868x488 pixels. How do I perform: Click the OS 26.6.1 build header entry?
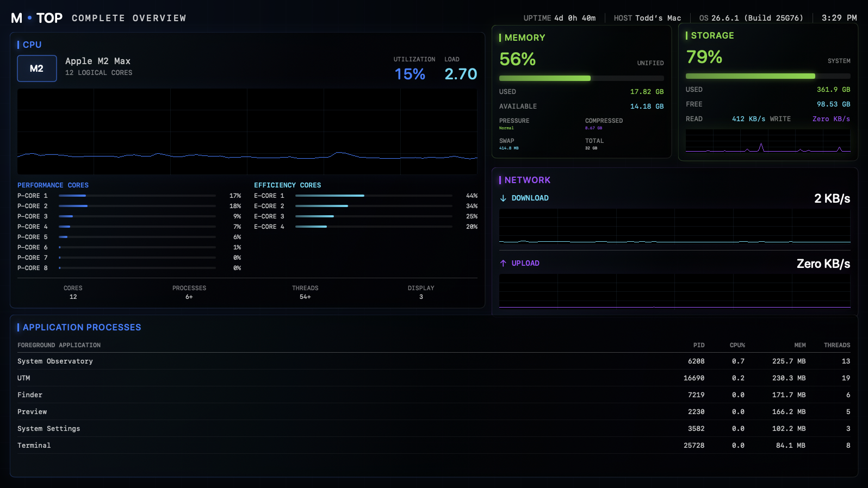pos(751,18)
